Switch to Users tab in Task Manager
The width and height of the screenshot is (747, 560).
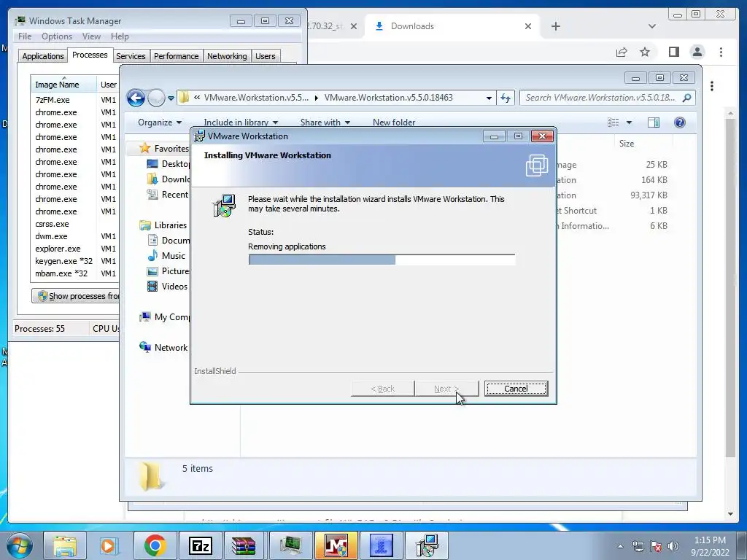tap(265, 56)
